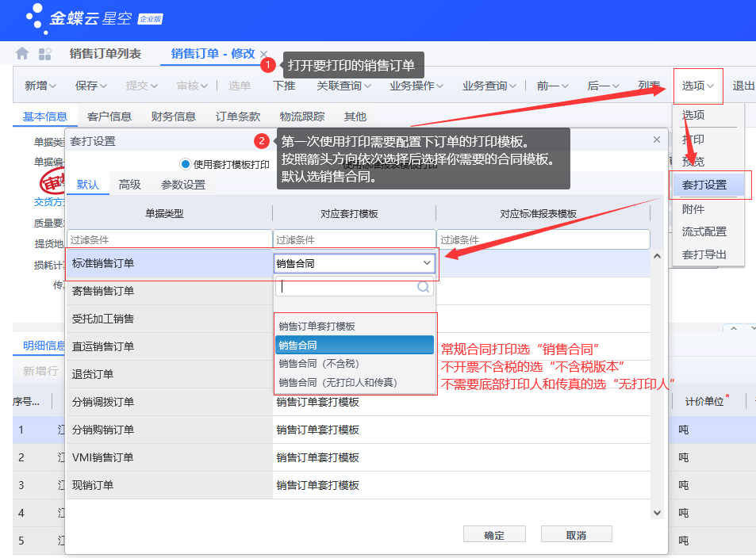Screen dimensions: 756x558
Task: Select the 使用套打模板打印 radio button
Action: [186, 164]
